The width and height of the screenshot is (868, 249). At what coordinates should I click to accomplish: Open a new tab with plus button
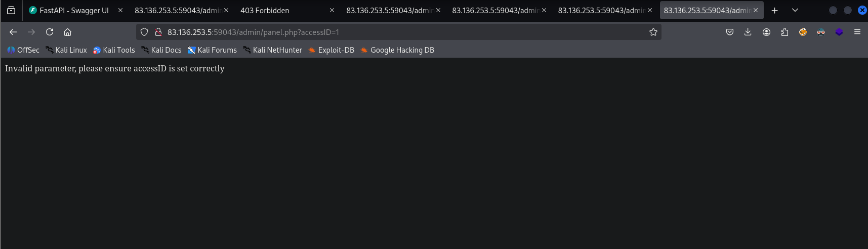point(774,10)
